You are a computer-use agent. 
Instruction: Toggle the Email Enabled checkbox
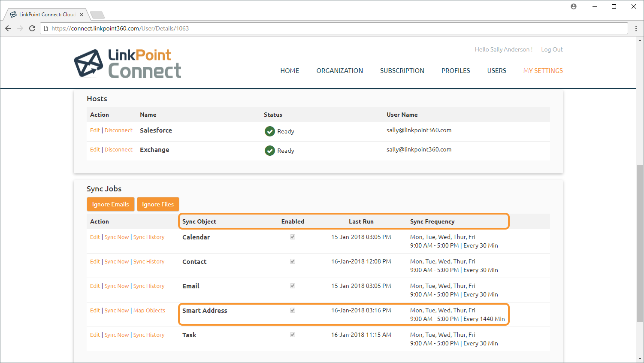tap(293, 286)
